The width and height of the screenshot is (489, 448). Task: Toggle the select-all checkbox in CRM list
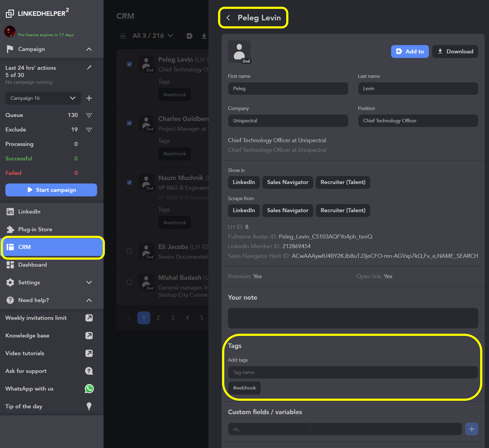coord(123,36)
